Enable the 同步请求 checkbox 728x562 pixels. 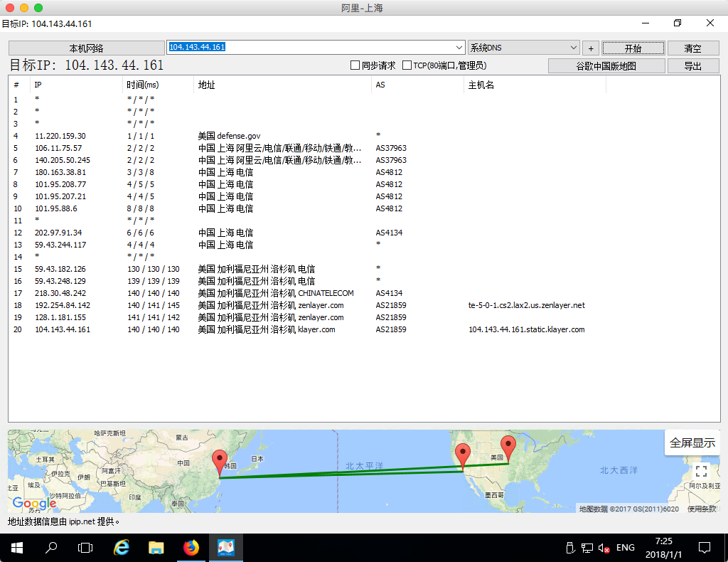point(355,65)
